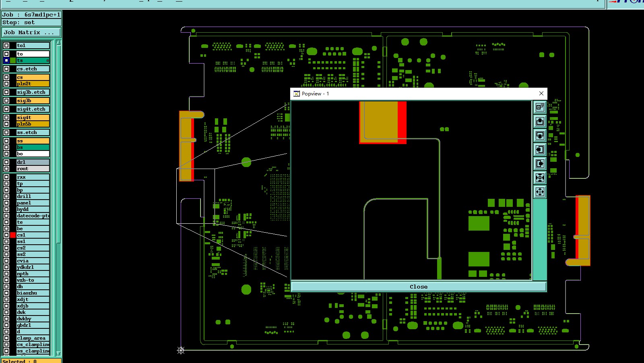
Task: Toggle the checkbox for layer cs
Action: [6, 77]
